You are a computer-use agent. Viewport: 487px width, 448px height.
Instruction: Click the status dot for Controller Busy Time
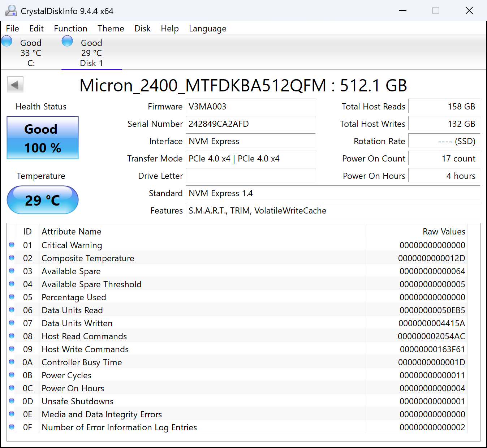pos(12,362)
